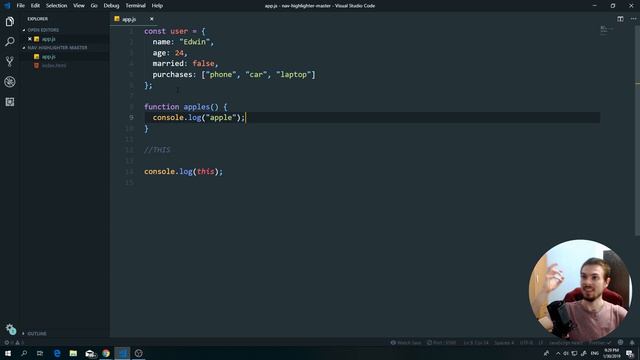
Task: Click 'console.log(this);' in the editor
Action: pos(184,171)
